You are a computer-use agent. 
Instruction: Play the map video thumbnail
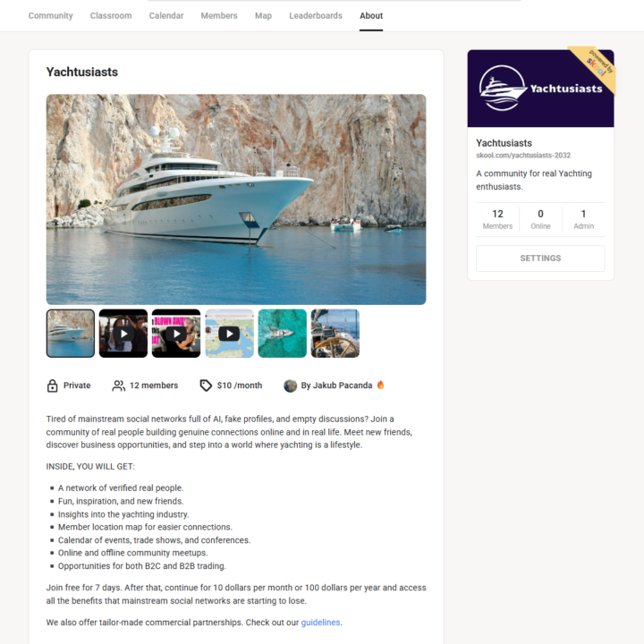point(229,334)
